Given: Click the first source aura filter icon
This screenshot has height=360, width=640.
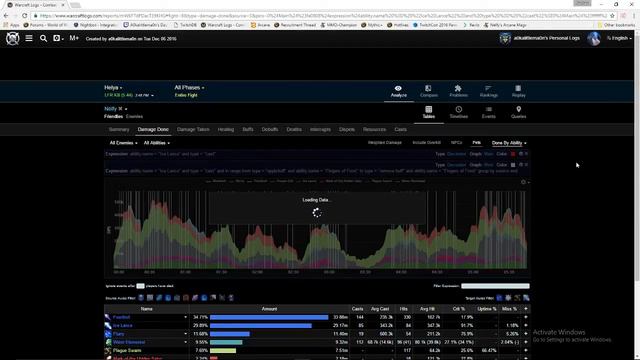Looking at the screenshot, I should point(141,298).
